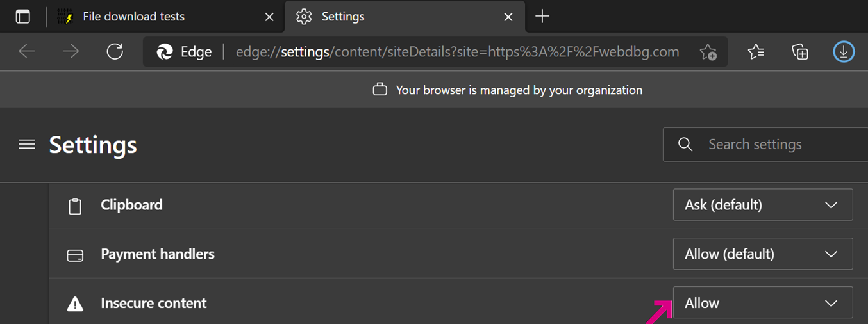Refresh the current page

coord(115,52)
